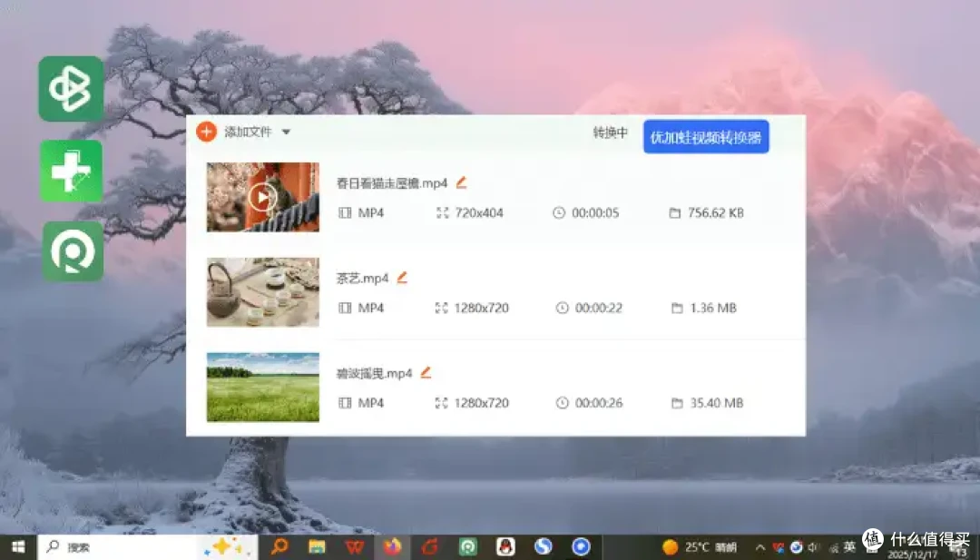This screenshot has width=980, height=560.
Task: Open File Explorer from the taskbar
Action: [x=317, y=547]
